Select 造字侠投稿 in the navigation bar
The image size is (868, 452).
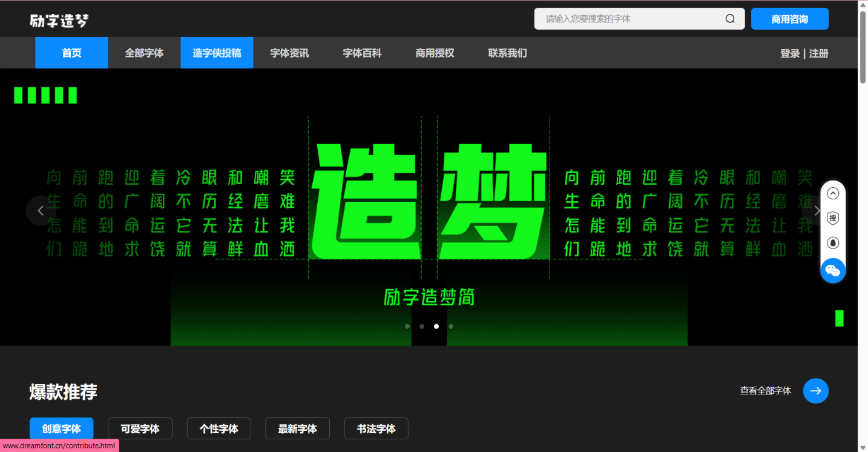pos(217,53)
